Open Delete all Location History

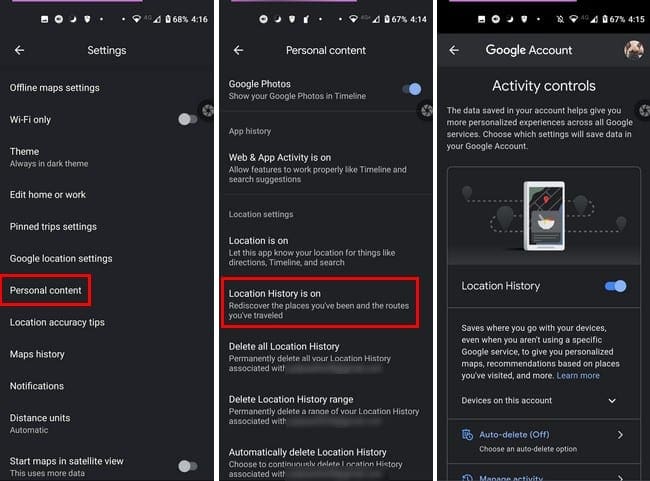pos(320,357)
